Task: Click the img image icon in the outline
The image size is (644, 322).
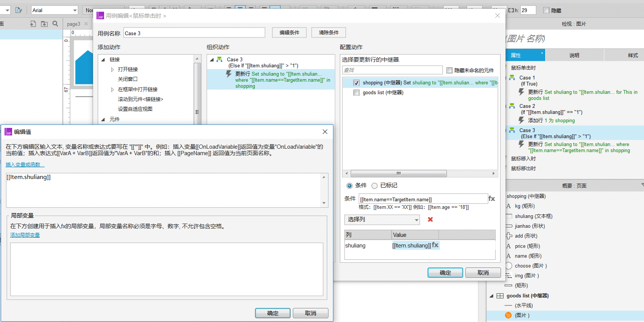Action: 509,275
